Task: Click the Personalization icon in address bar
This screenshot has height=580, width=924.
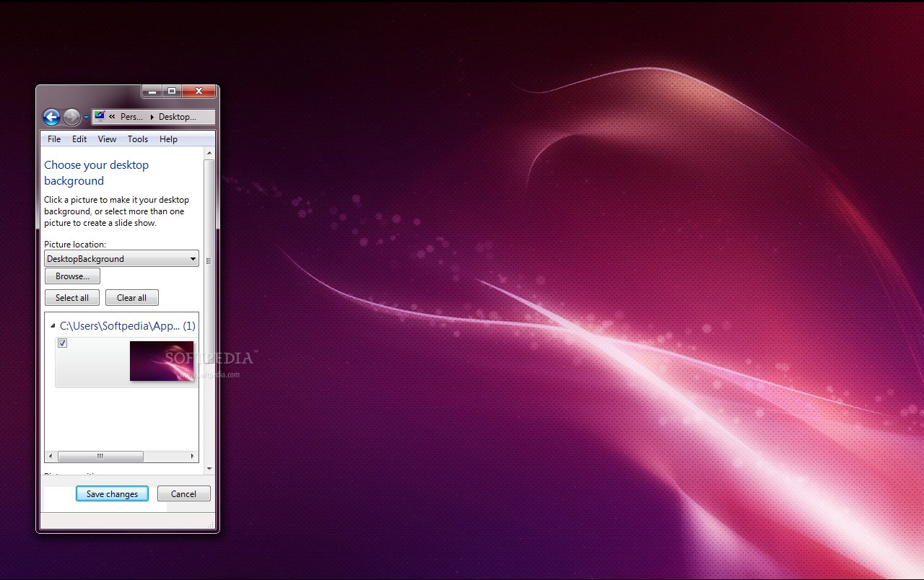Action: click(100, 116)
